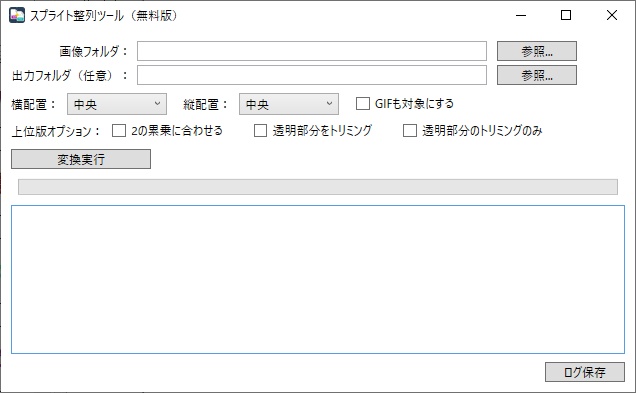
Task: Click the 縦配置： label
Action: tap(205, 105)
